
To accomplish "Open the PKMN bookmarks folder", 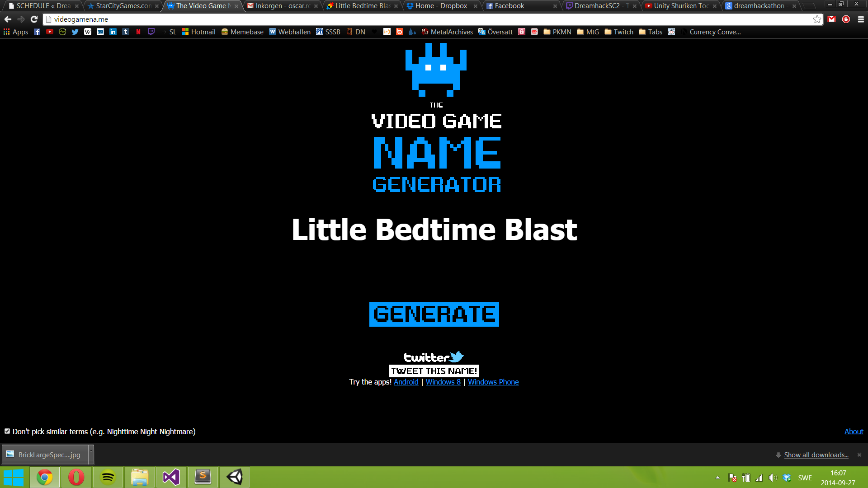I will (557, 32).
